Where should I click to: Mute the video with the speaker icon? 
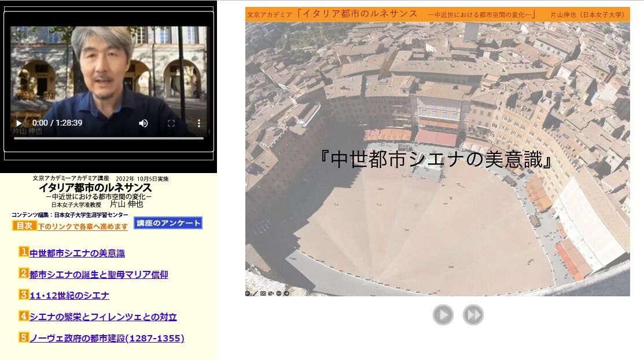pyautogui.click(x=143, y=123)
